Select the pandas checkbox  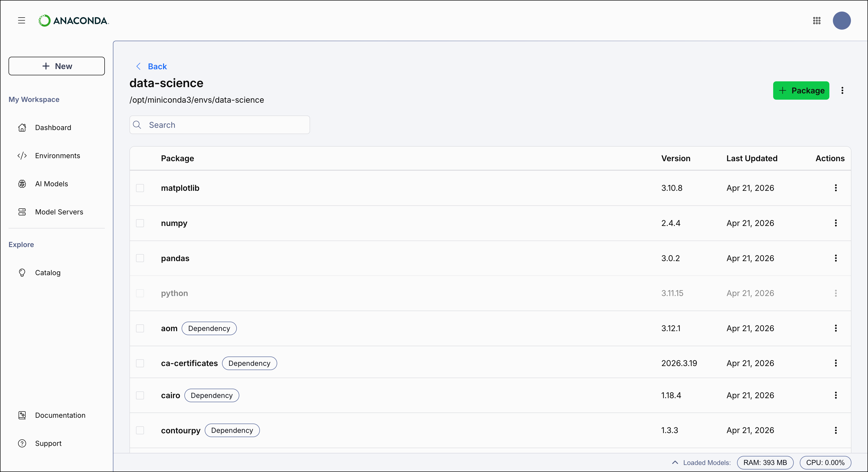pyautogui.click(x=140, y=258)
